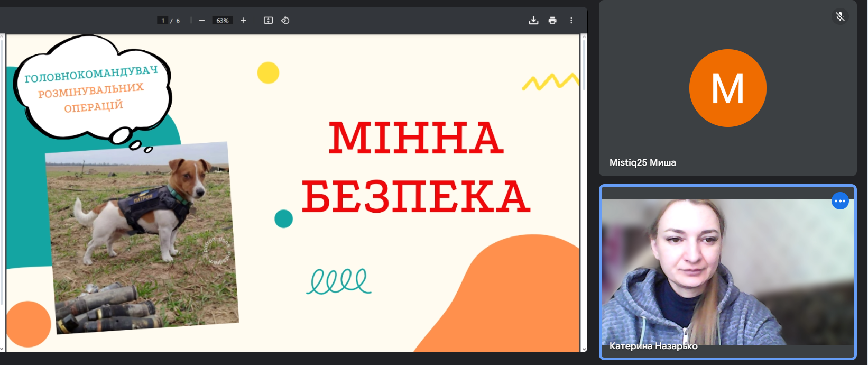
Task: Zoom out using the minus button
Action: point(202,20)
